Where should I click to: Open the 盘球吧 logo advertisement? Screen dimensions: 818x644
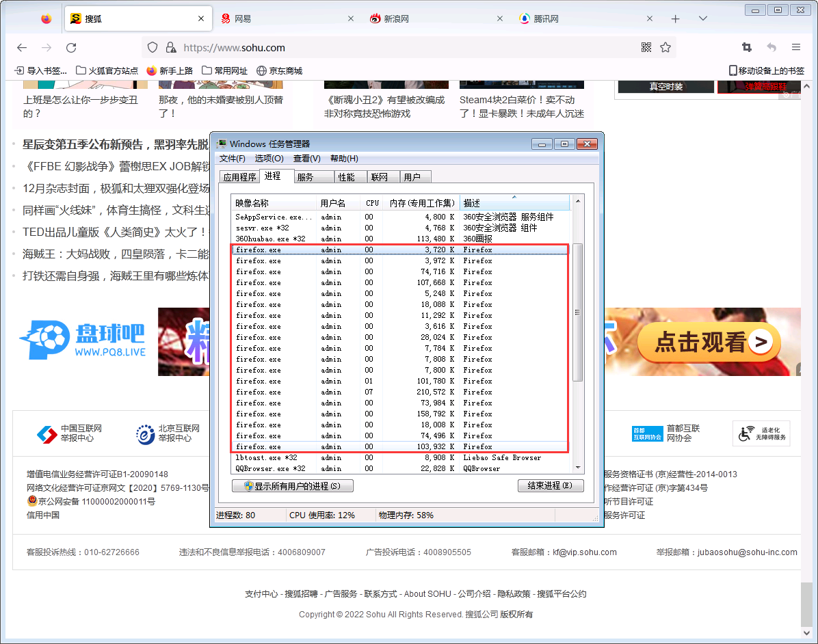[83, 340]
